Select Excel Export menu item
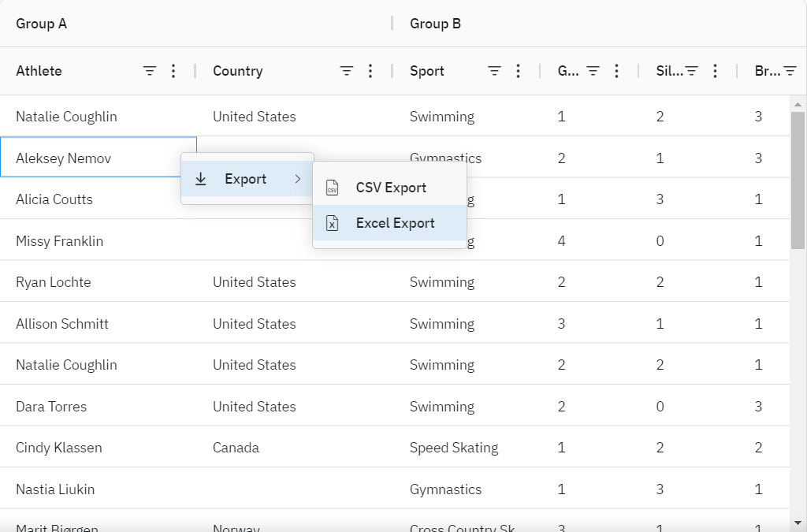Image resolution: width=807 pixels, height=532 pixels. tap(395, 223)
